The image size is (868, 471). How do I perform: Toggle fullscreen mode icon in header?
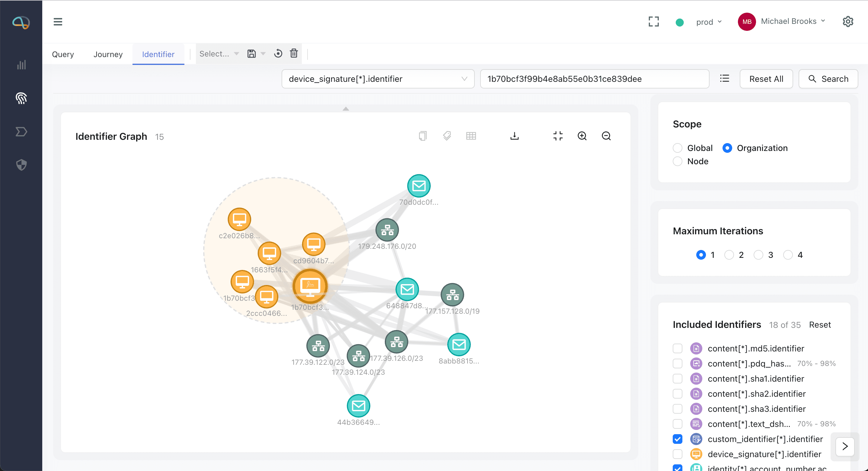(653, 21)
